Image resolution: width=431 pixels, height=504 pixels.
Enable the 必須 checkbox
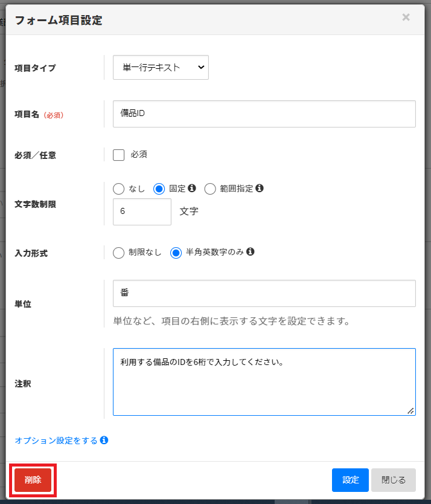[x=119, y=155]
